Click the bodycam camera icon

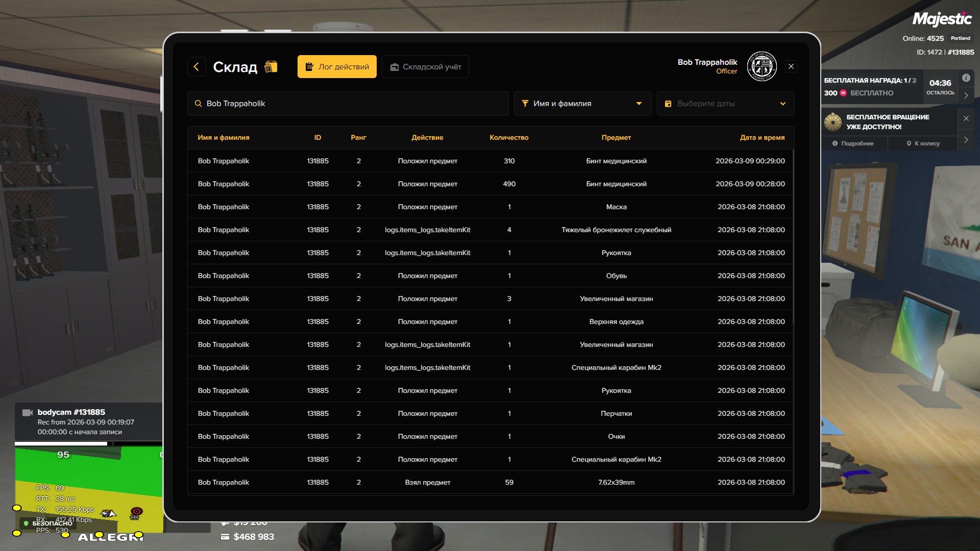pos(28,413)
